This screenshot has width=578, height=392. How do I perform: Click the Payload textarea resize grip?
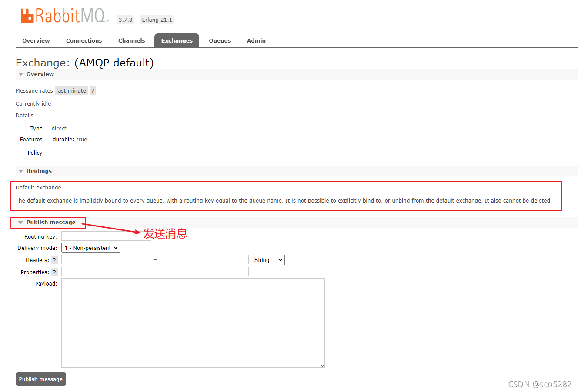click(x=322, y=365)
